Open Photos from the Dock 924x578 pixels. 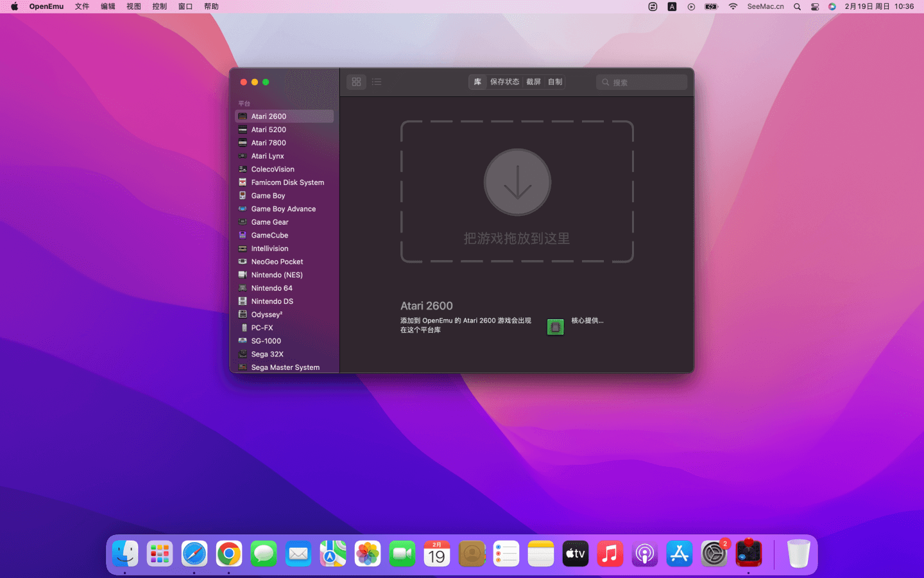point(368,554)
